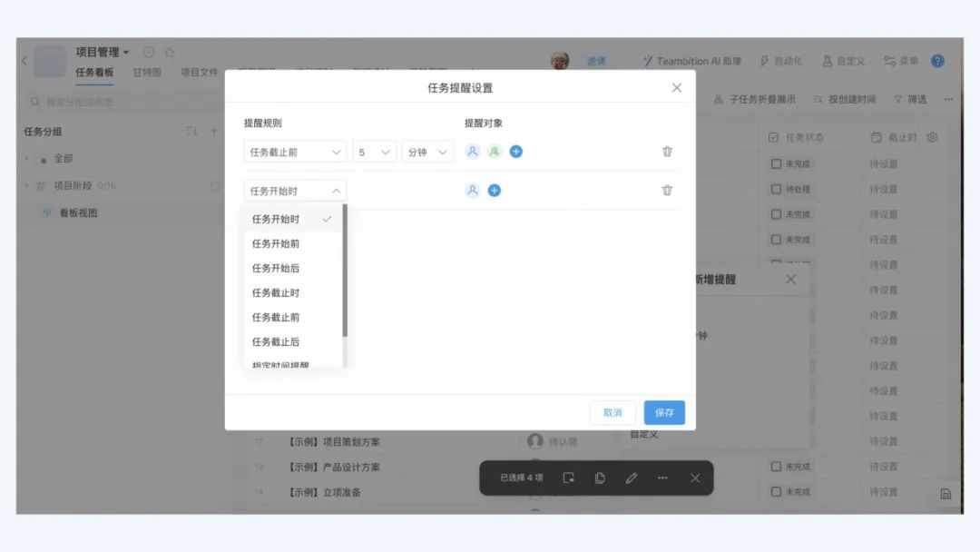Open more options in the selection bar

coord(662,478)
